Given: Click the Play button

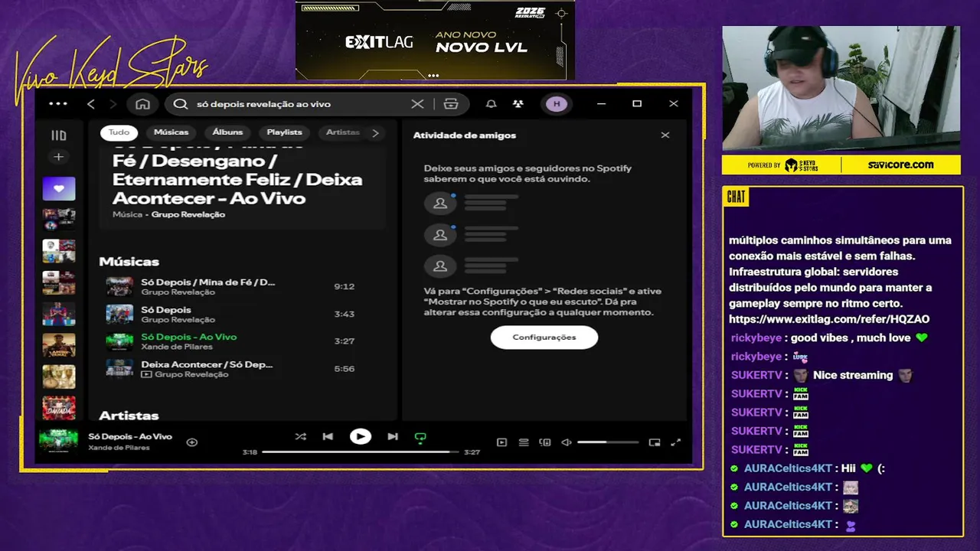Looking at the screenshot, I should pos(361,437).
